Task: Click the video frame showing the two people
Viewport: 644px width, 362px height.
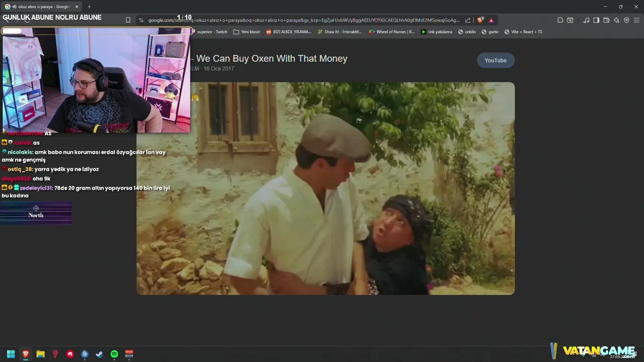Action: [x=326, y=189]
